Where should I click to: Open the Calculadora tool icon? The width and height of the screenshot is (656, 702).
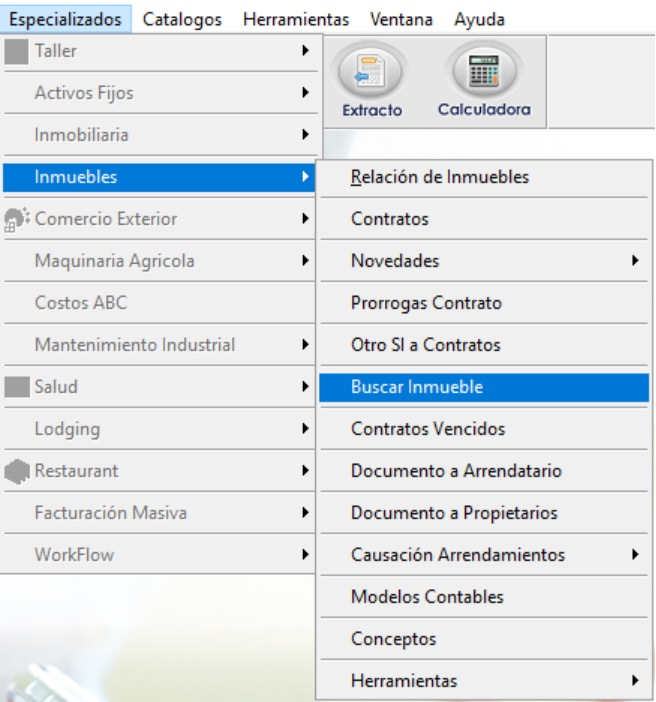(x=484, y=81)
